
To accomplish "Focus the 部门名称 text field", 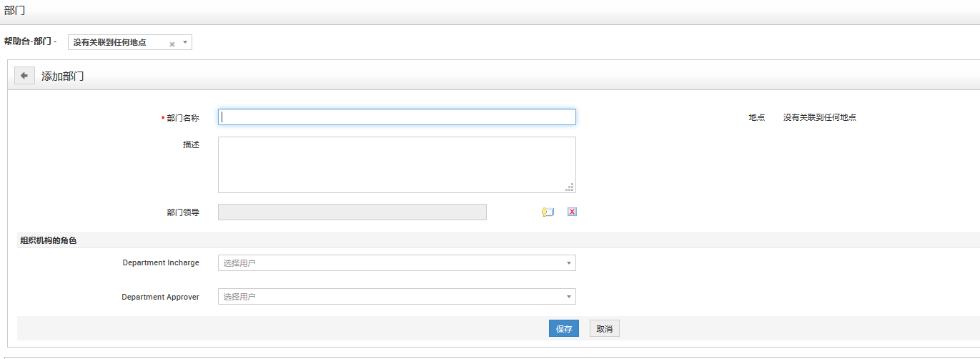I will [397, 117].
